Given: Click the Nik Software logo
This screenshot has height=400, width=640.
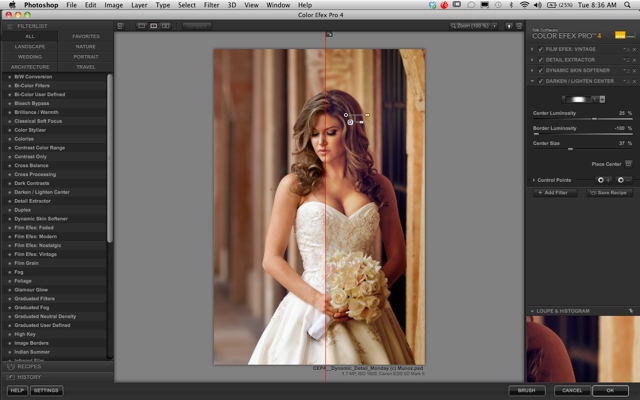Looking at the screenshot, I should pyautogui.click(x=624, y=36).
